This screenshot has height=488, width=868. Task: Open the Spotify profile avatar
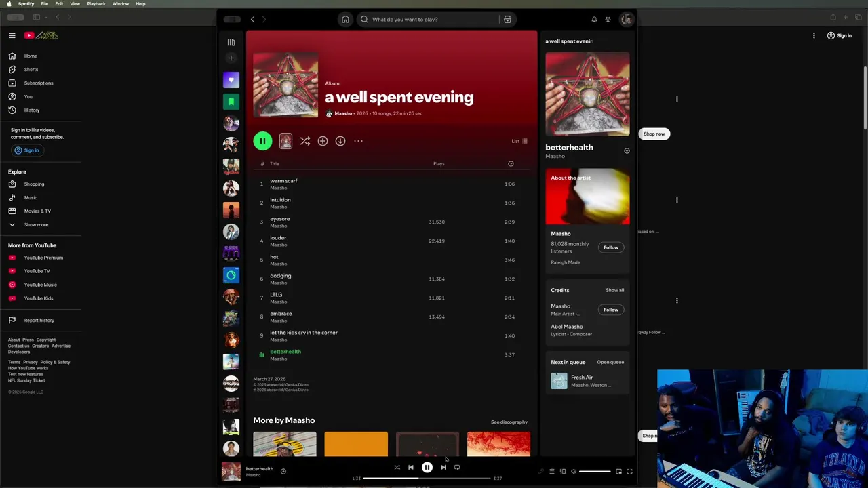(x=626, y=19)
